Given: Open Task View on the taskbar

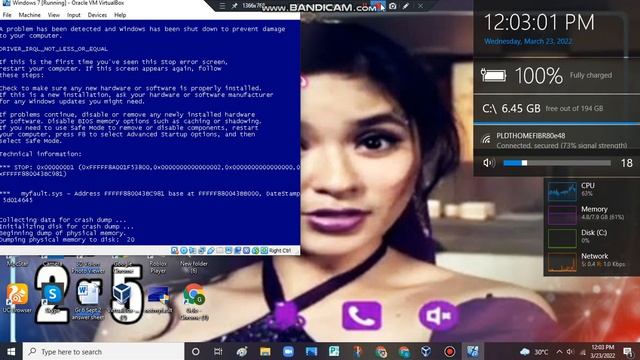Looking at the screenshot, I should [218, 351].
